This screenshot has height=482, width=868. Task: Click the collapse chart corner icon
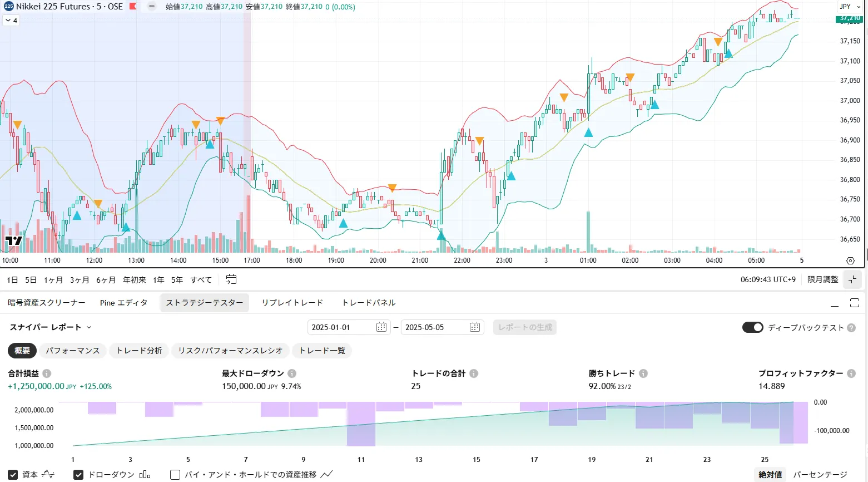pyautogui.click(x=852, y=279)
